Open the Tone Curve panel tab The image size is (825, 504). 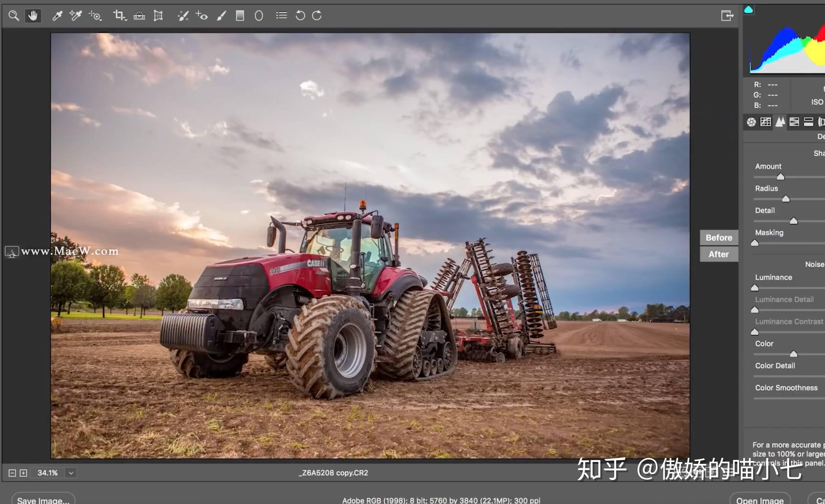point(766,122)
